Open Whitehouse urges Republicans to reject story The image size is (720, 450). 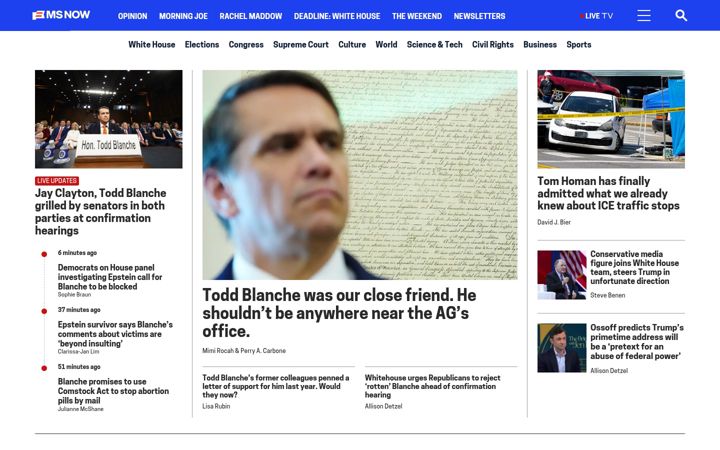(433, 386)
